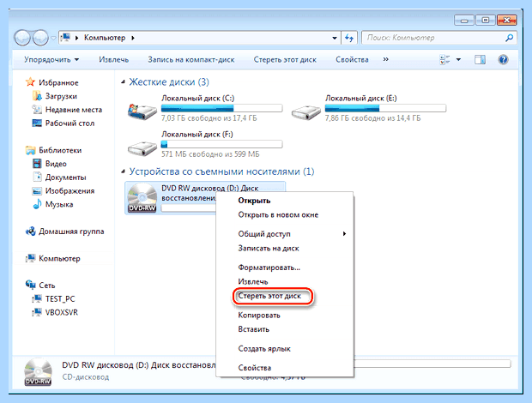Open VBOXSVR network computer

point(62,312)
